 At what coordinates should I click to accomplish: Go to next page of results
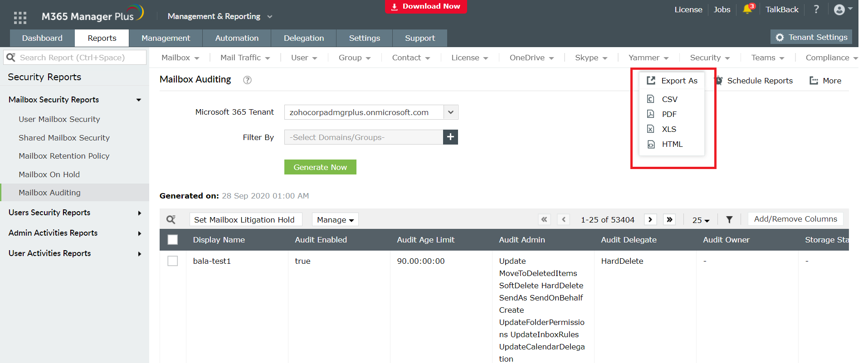(x=650, y=220)
